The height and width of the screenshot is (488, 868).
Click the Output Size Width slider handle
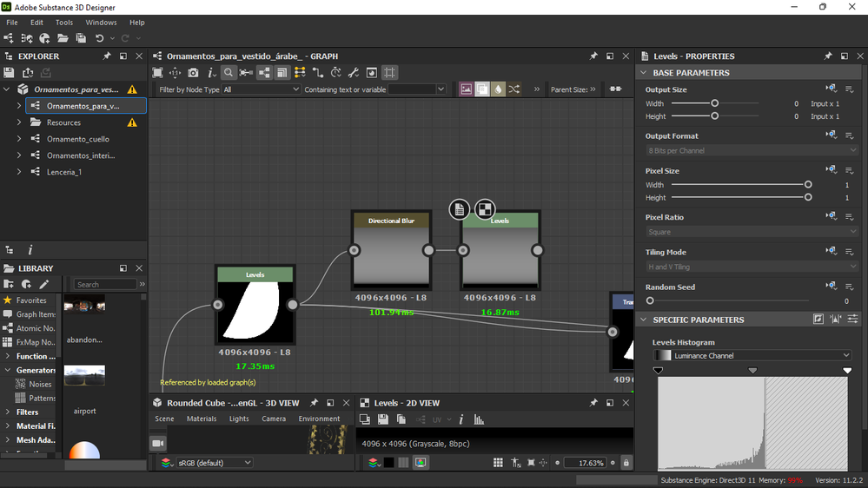(715, 103)
